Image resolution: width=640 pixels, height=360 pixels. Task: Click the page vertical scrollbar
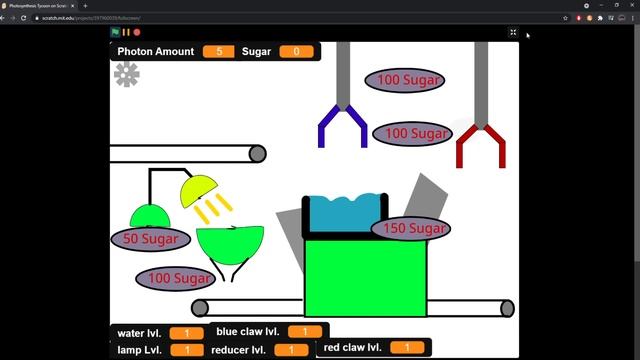pyautogui.click(x=637, y=143)
